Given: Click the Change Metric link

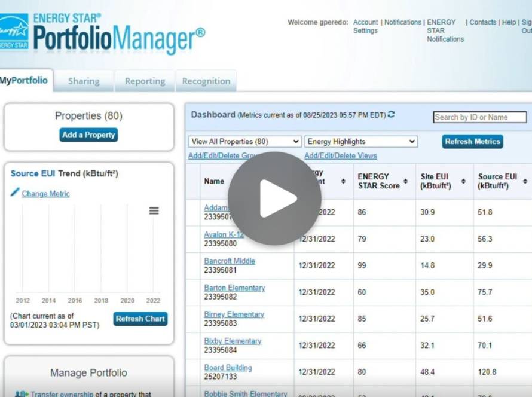Looking at the screenshot, I should click(x=46, y=193).
